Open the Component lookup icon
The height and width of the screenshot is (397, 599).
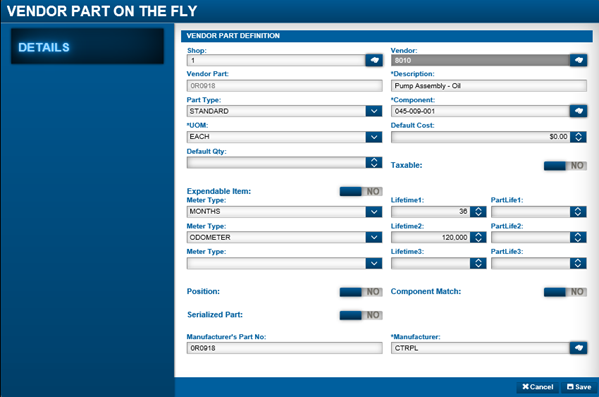pos(578,111)
